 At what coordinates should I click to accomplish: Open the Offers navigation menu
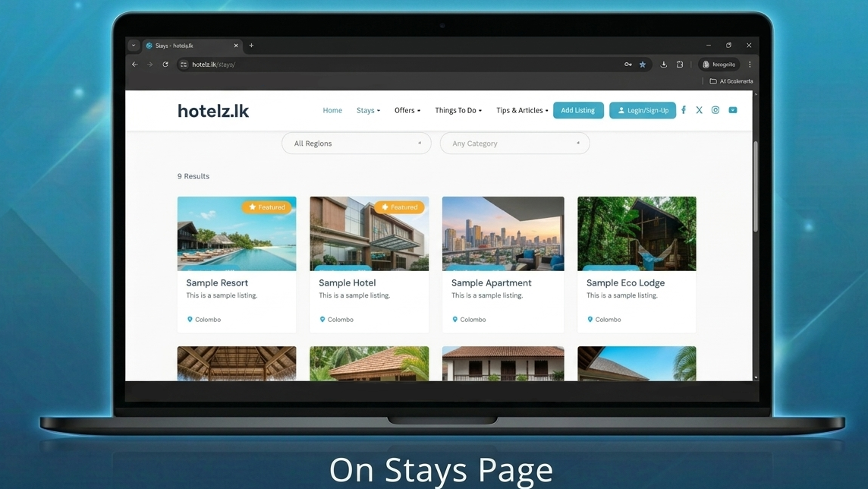tap(407, 110)
